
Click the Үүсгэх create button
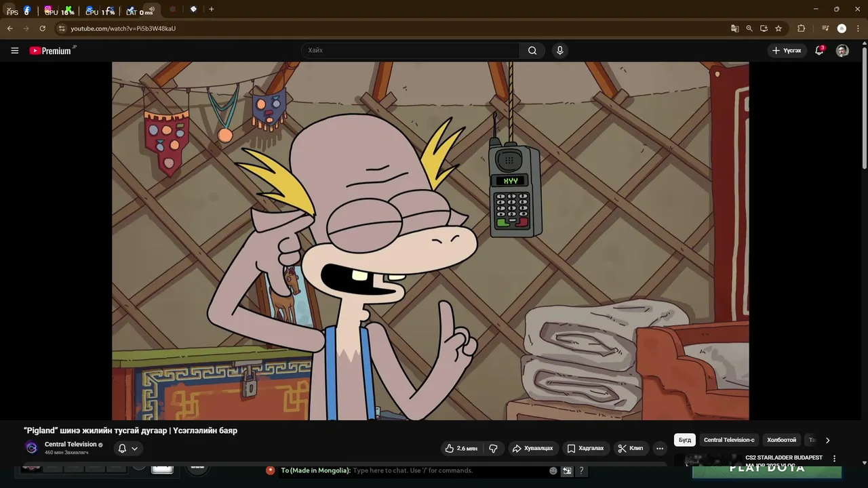[787, 50]
